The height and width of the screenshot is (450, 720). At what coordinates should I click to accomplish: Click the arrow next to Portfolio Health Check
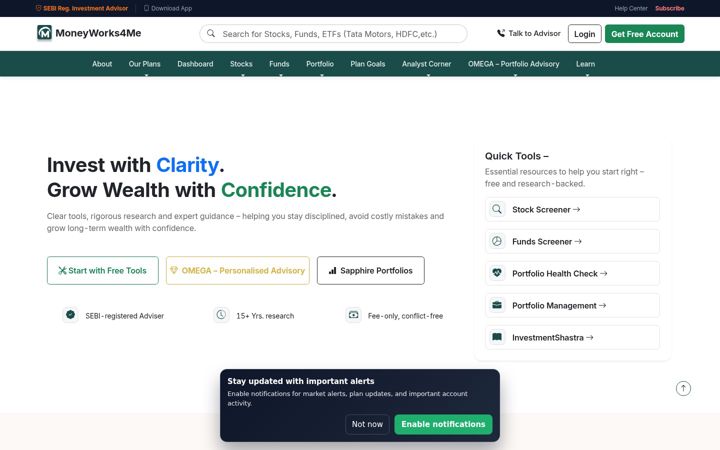pyautogui.click(x=604, y=273)
